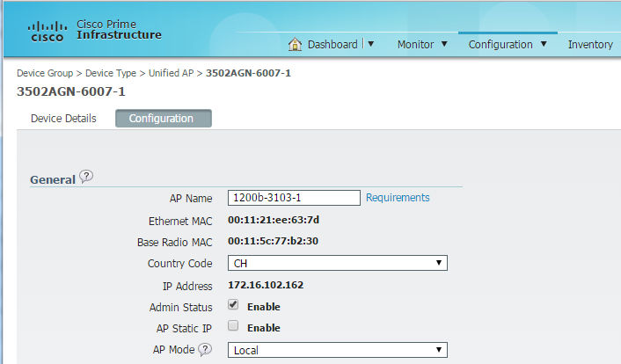Expand the Configuration menu arrow

[544, 44]
